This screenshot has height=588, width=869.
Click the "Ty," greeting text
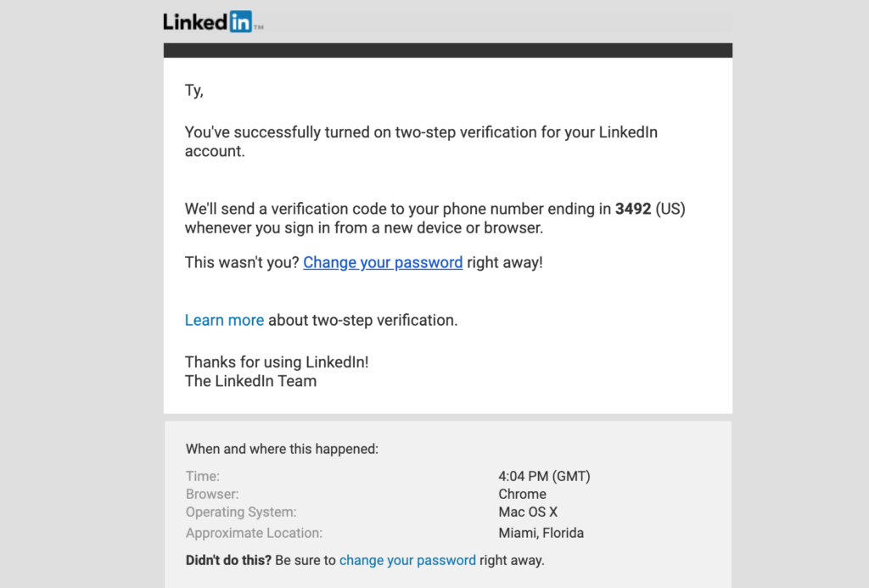[194, 90]
